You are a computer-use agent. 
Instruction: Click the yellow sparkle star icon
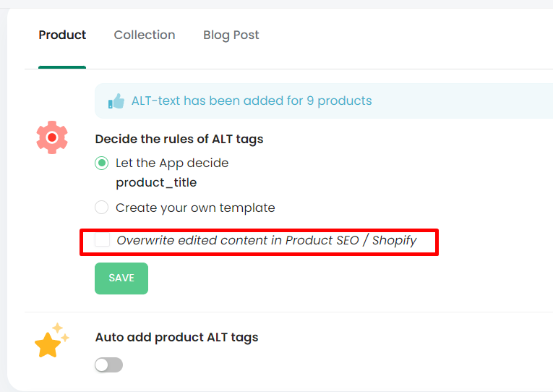(51, 340)
